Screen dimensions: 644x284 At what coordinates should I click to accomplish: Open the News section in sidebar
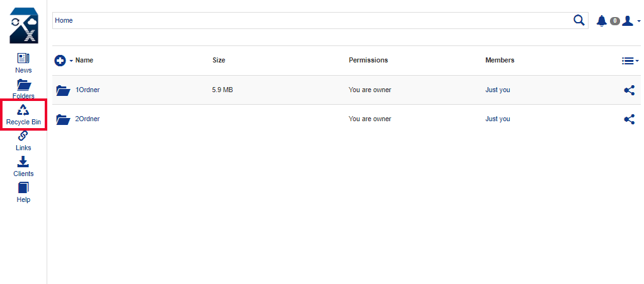[x=23, y=63]
